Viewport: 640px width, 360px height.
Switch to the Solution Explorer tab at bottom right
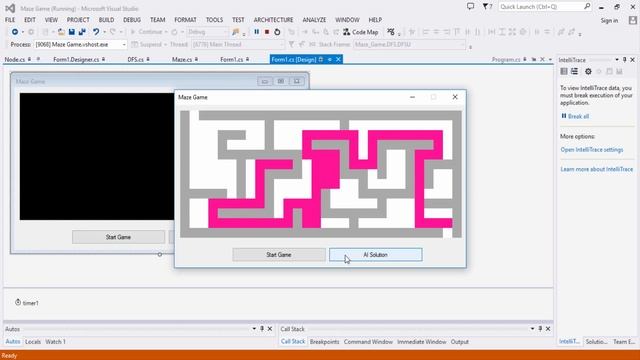click(x=596, y=342)
